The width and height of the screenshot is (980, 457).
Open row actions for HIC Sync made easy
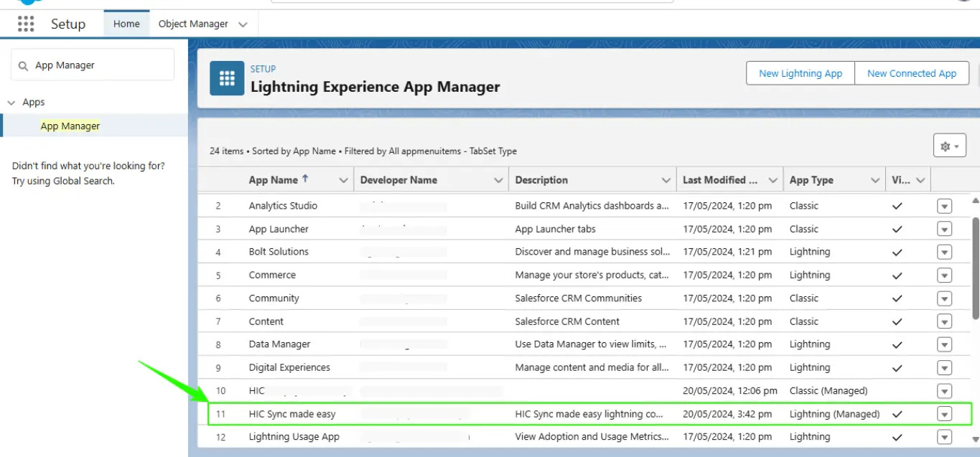944,414
